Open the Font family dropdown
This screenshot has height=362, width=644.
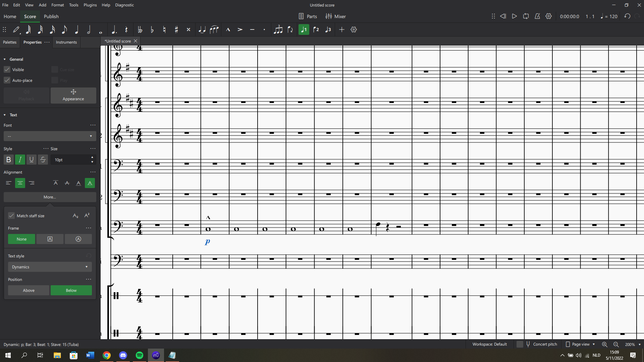pos(49,136)
